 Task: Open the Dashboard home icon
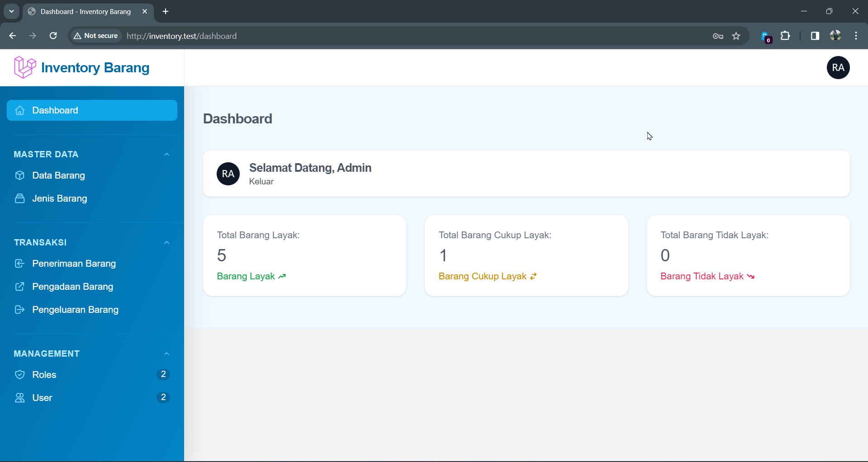(20, 110)
